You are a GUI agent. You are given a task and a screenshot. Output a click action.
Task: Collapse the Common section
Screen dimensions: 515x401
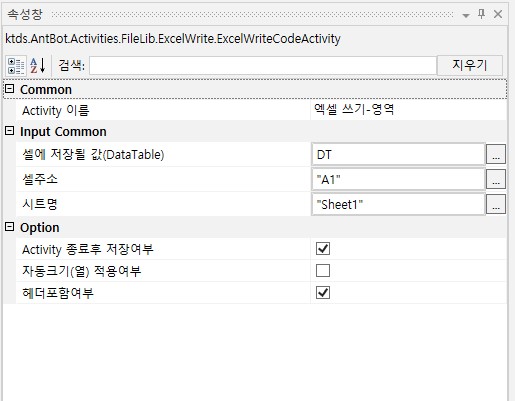click(10, 89)
